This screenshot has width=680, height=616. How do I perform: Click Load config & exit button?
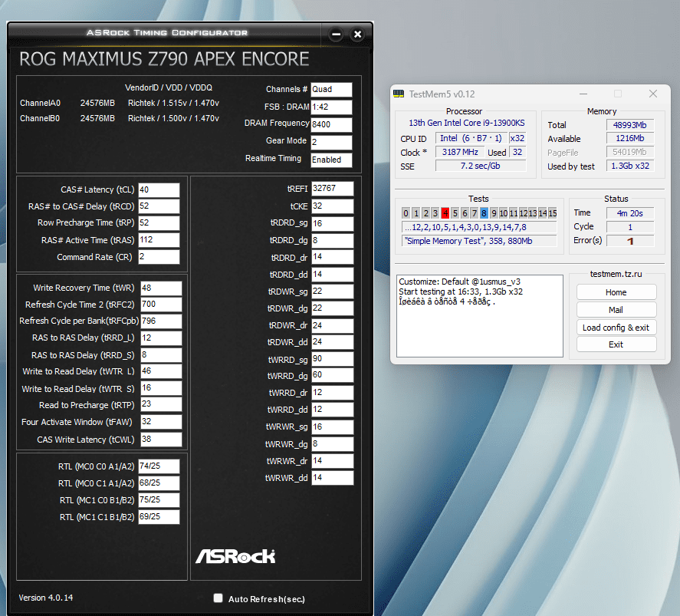coord(616,327)
